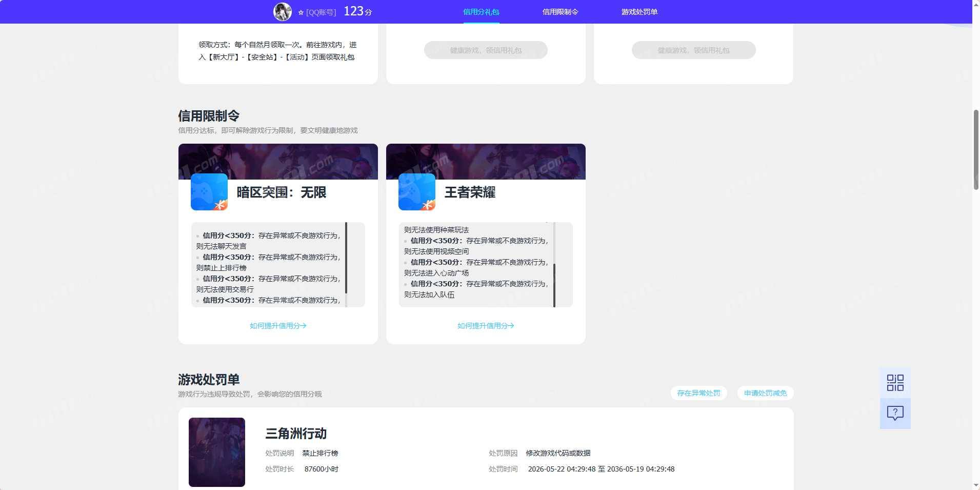The image size is (980, 490).
Task: Click the 则无法使用交易行 restriction line
Action: 225,289
